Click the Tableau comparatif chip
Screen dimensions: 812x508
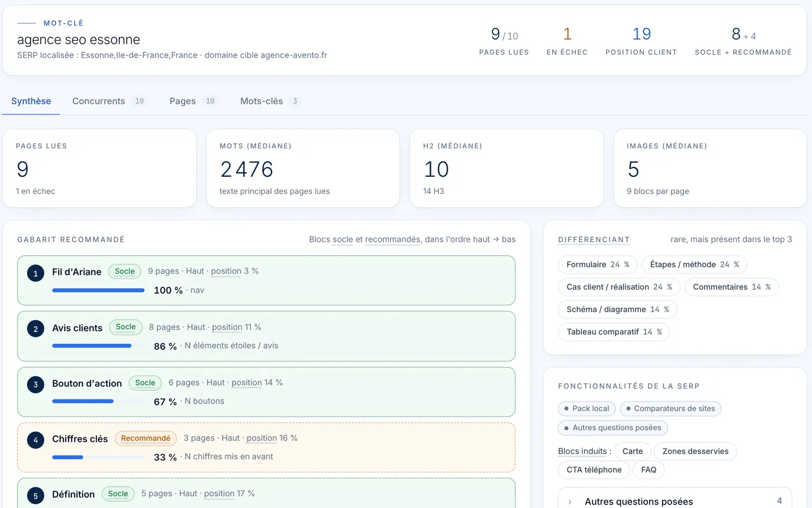tap(614, 332)
